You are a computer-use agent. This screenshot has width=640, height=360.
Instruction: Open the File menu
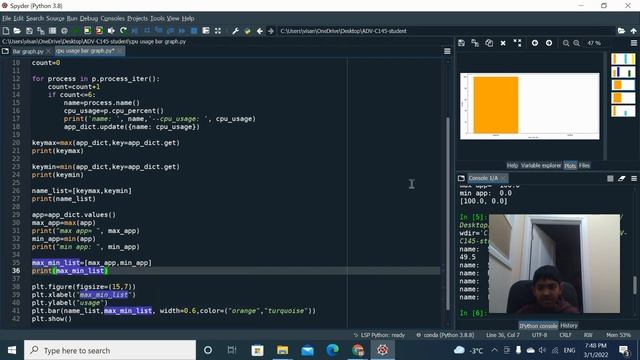(6, 18)
